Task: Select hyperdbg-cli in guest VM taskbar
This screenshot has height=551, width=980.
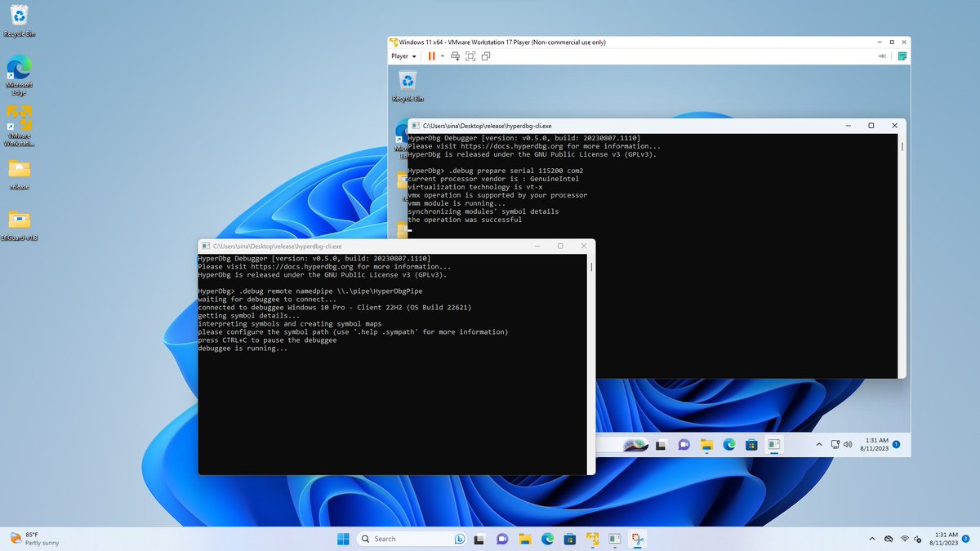Action: pyautogui.click(x=773, y=444)
